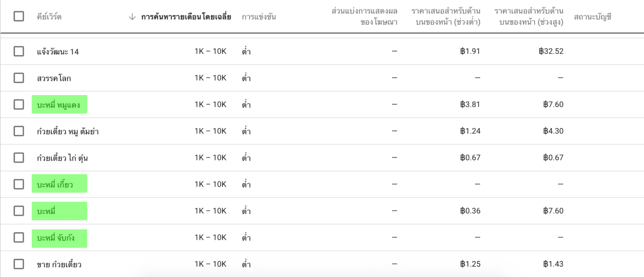Check the ก๋วยเตี๋ยว หมู ต้มยำ row
The image size is (644, 277).
point(19,131)
